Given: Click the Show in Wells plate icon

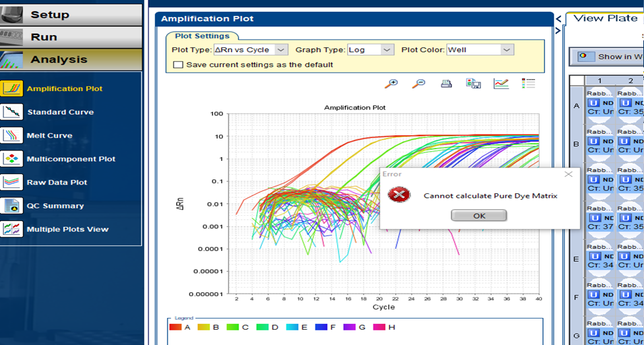Looking at the screenshot, I should 585,57.
